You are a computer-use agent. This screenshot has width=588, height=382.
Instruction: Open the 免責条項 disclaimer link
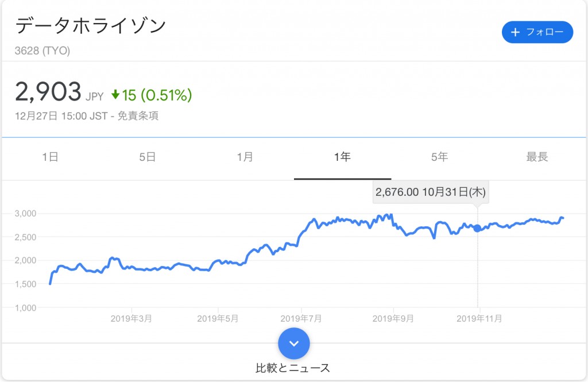coord(138,116)
